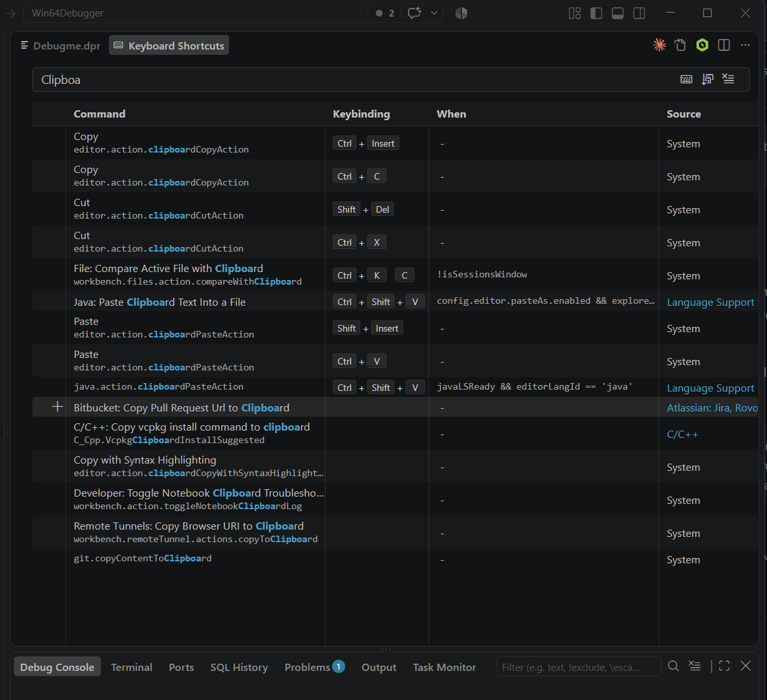Open the Atlassian: Jira, Rovo source link
The image size is (767, 700).
click(x=712, y=407)
